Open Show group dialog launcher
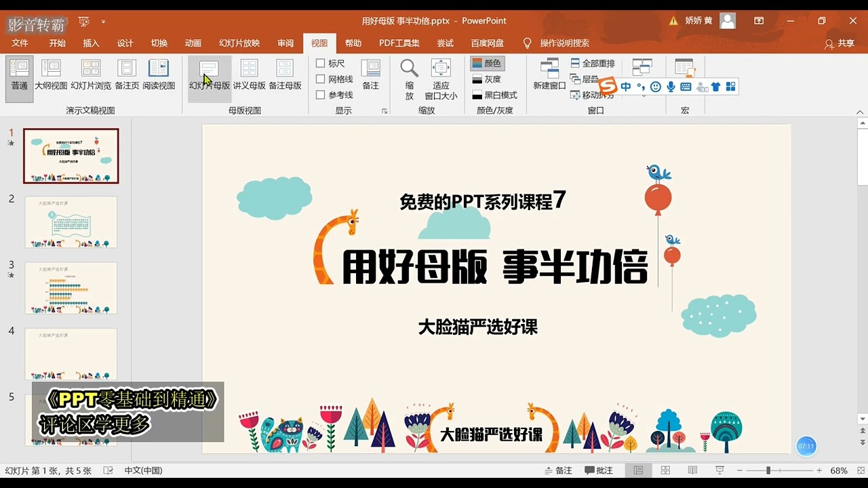 pyautogui.click(x=384, y=110)
